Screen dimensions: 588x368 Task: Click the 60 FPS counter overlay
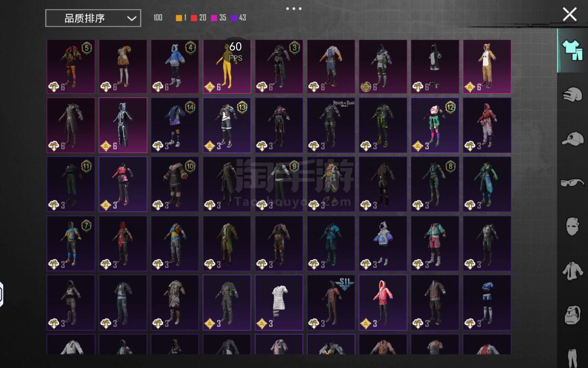[x=236, y=51]
